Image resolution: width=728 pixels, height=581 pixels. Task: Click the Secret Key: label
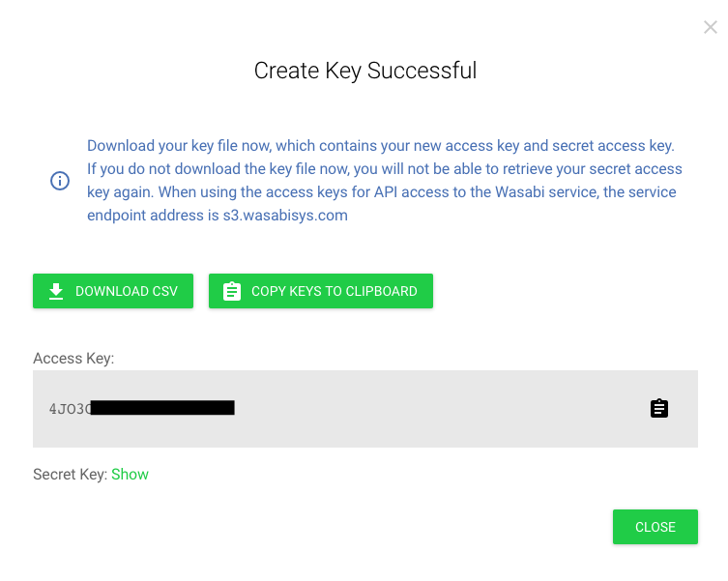click(71, 475)
